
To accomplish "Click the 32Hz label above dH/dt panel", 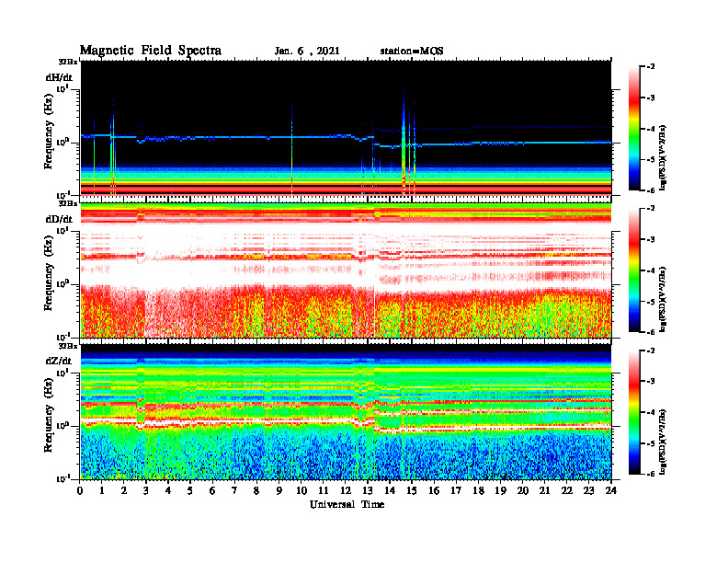I will pos(68,62).
